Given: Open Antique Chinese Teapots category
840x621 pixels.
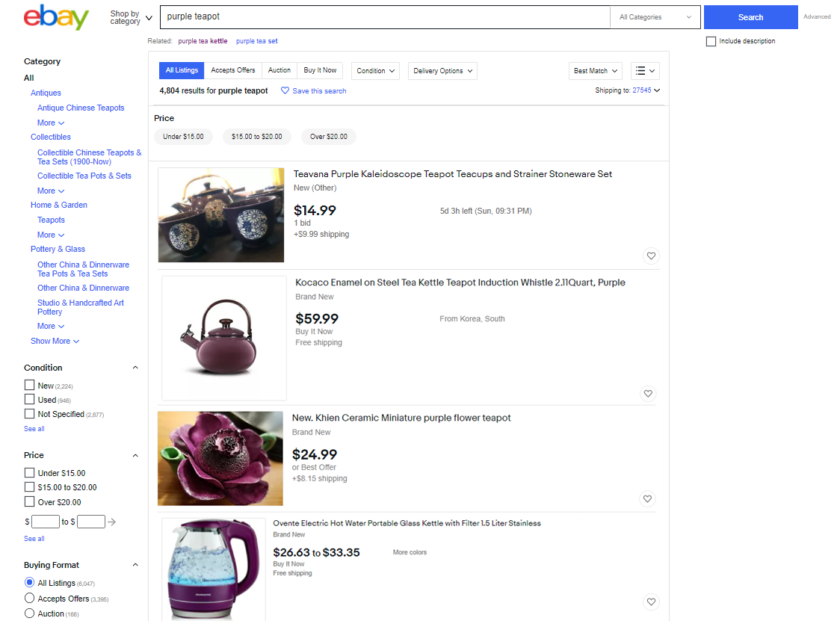Looking at the screenshot, I should coord(81,108).
